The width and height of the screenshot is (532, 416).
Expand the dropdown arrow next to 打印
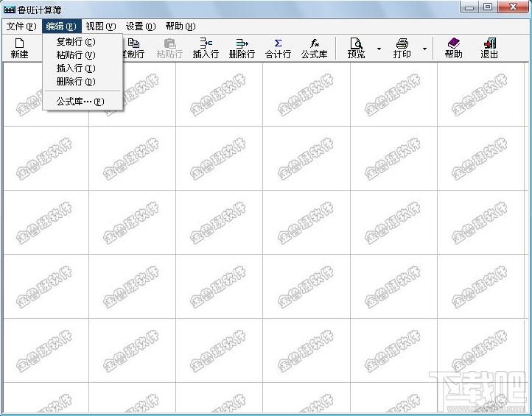pos(424,49)
